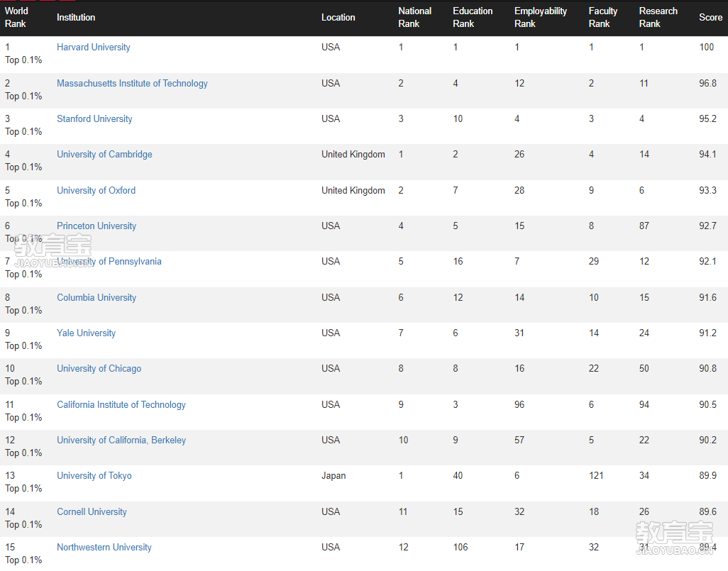728x571 pixels.
Task: Select Caltech's employability rank 96
Action: pyautogui.click(x=519, y=405)
